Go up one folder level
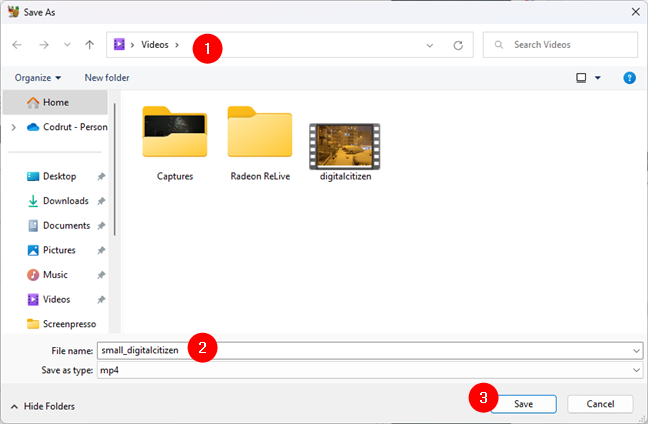This screenshot has height=424, width=648. click(90, 45)
